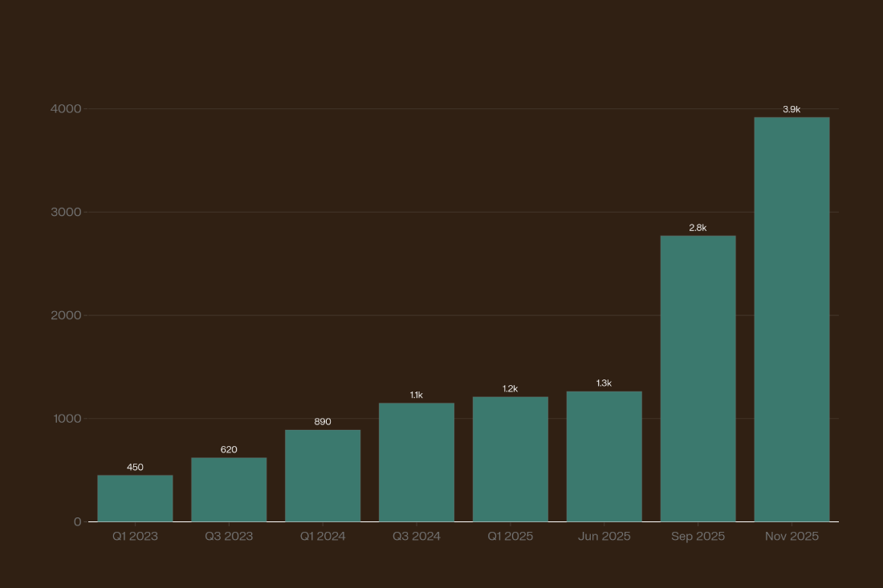The image size is (883, 588).
Task: Select the Q3 2024 bar
Action: point(417,462)
